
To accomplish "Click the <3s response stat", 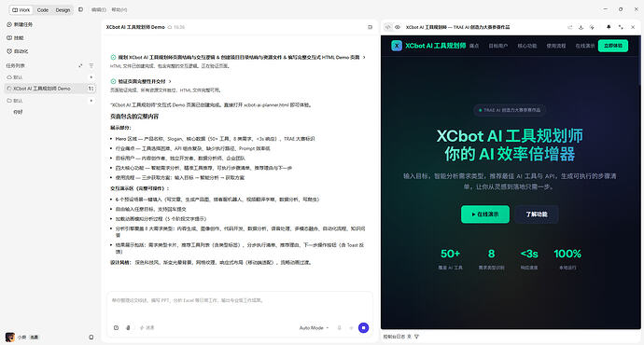I will pos(529,259).
